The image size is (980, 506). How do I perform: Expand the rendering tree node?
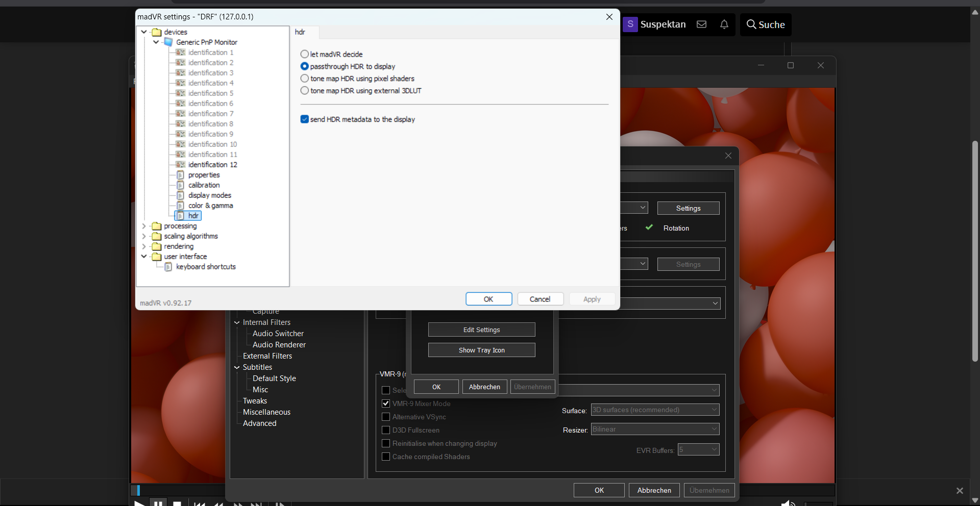click(144, 246)
